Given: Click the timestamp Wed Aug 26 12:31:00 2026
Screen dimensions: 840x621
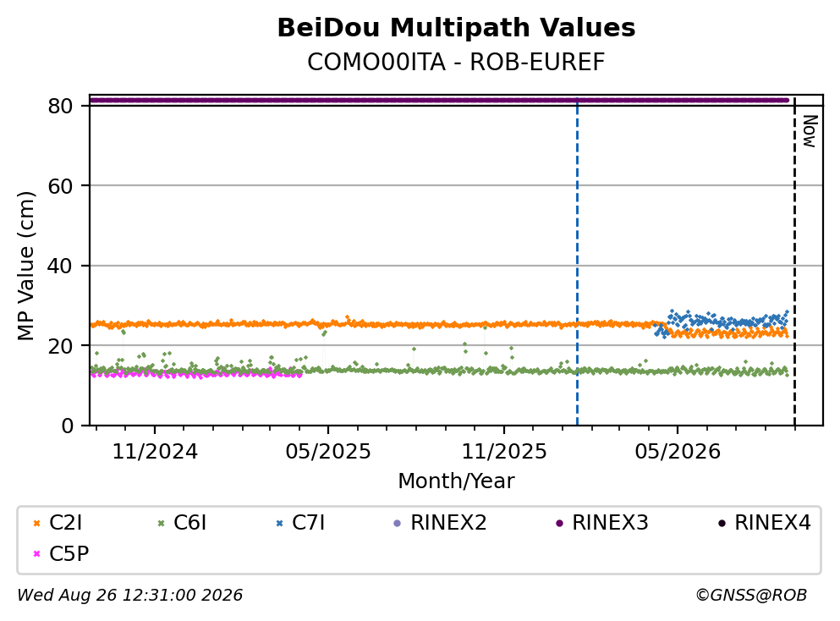Looking at the screenshot, I should 129,596.
